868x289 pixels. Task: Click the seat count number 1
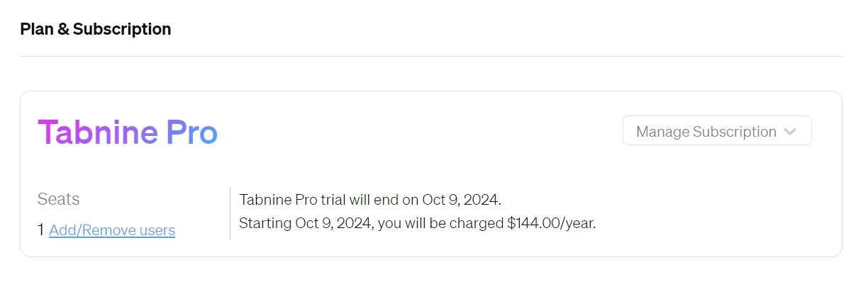tap(41, 230)
